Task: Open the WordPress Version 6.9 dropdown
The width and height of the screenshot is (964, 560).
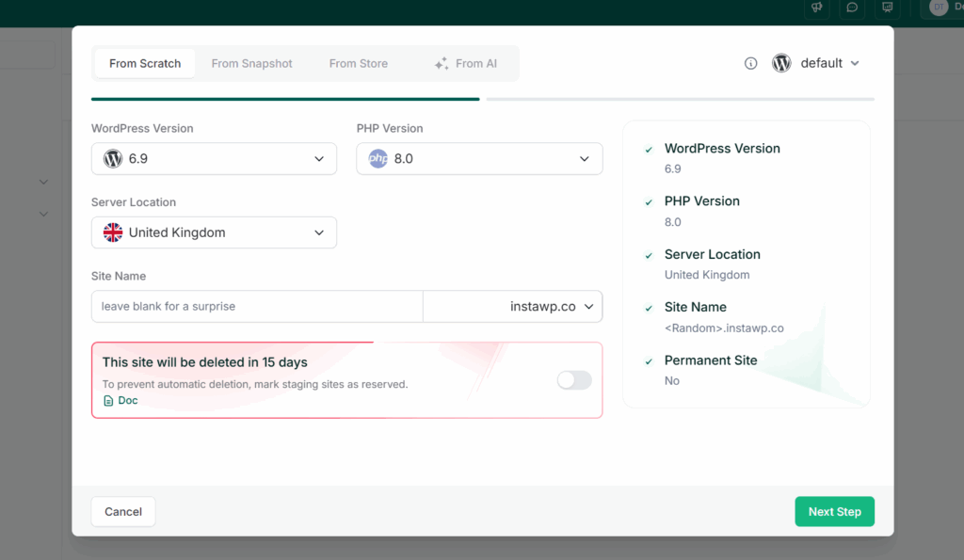Action: coord(214,158)
